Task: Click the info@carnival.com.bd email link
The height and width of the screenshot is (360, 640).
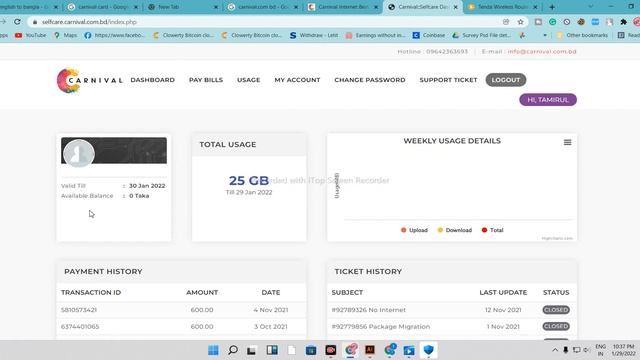Action: click(542, 51)
